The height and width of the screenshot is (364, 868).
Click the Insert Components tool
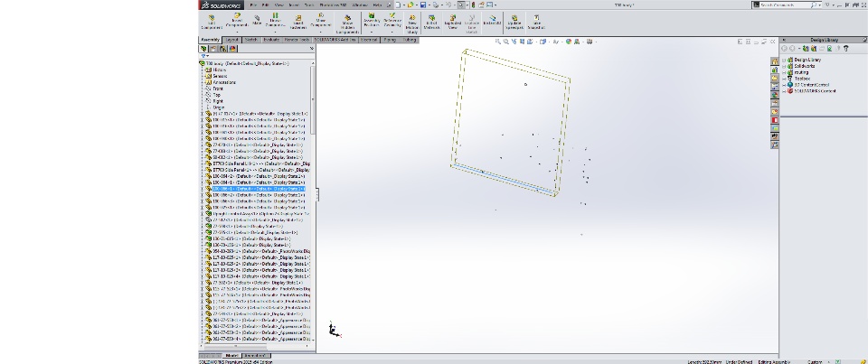coord(236,20)
